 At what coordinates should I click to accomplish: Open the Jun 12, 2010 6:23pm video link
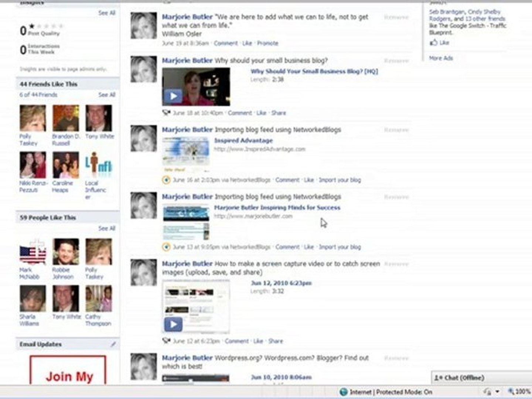point(281,283)
